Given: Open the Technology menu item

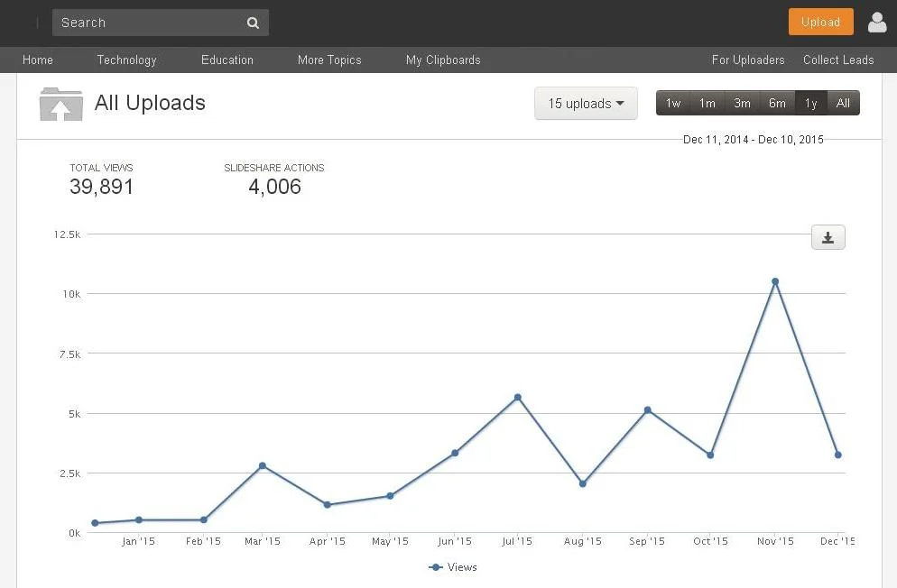Looking at the screenshot, I should point(126,60).
